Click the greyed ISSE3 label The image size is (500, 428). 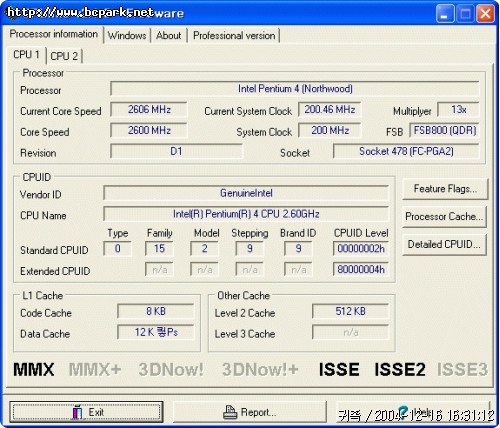pos(462,369)
